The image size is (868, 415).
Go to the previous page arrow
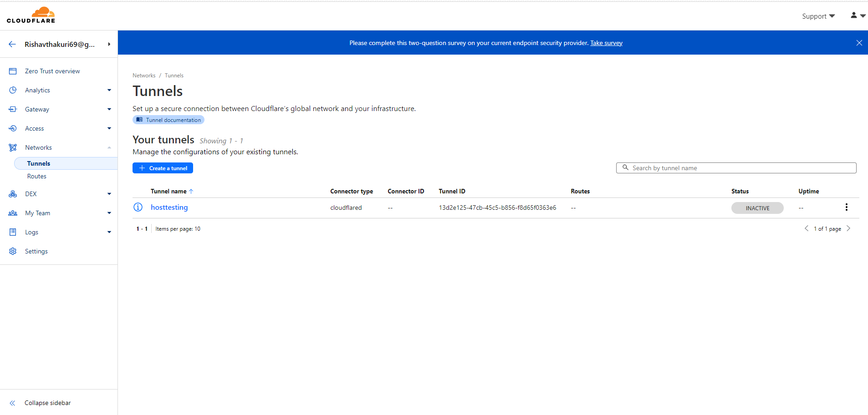click(807, 228)
